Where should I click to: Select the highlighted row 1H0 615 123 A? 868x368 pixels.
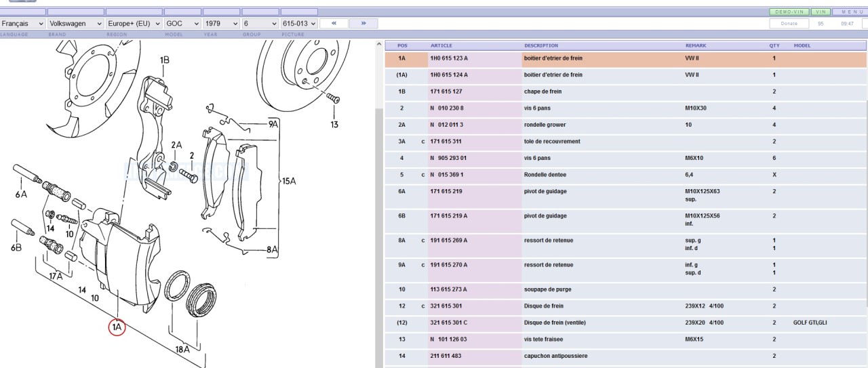625,58
